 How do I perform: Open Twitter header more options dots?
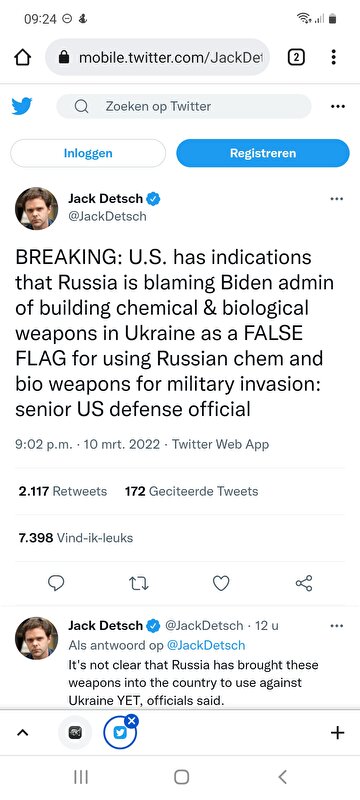pyautogui.click(x=338, y=107)
